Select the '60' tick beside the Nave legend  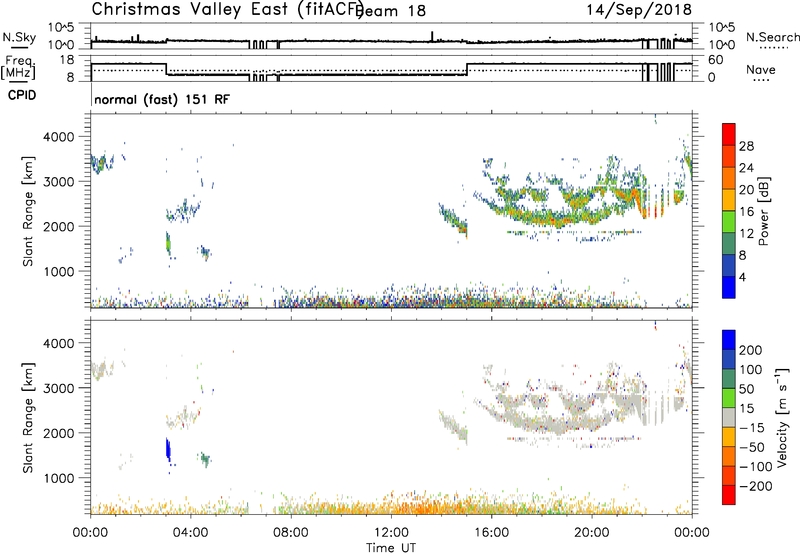click(715, 60)
